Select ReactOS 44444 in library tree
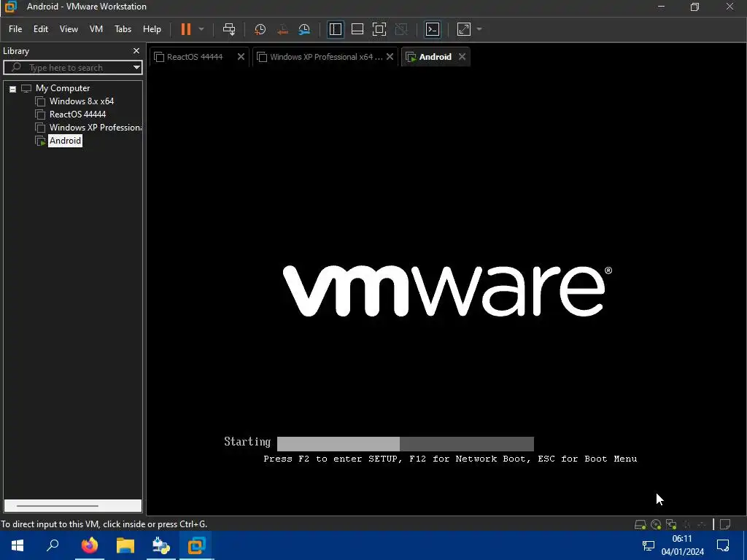The width and height of the screenshot is (747, 560). tap(77, 114)
